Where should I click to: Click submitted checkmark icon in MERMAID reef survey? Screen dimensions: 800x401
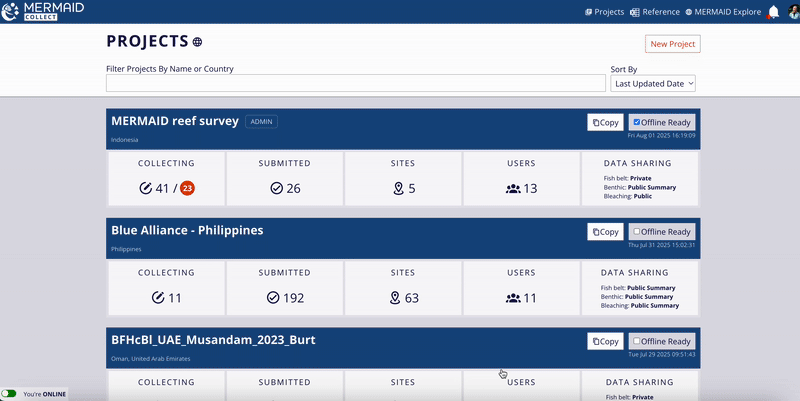click(x=277, y=188)
